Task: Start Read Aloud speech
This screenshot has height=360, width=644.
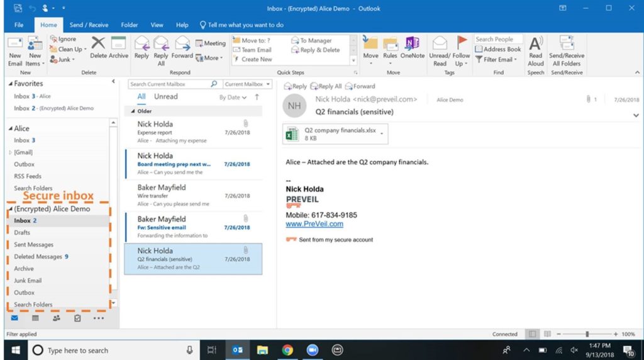Action: coord(536,52)
